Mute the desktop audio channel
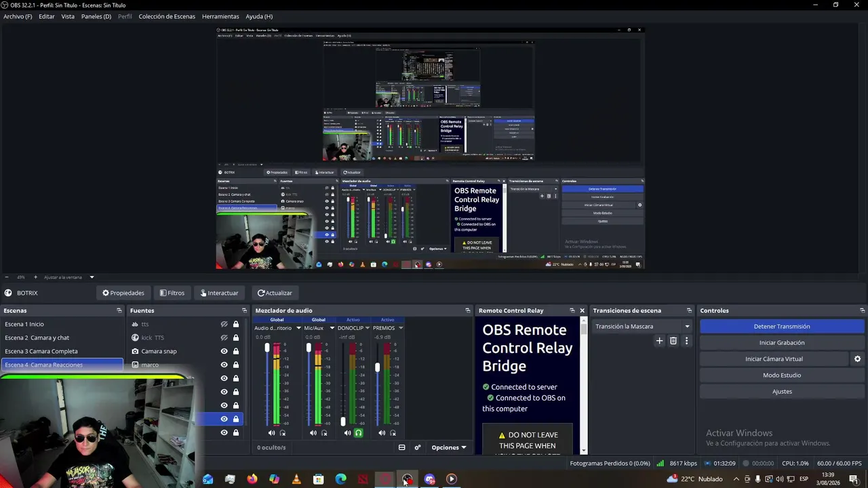 [x=272, y=433]
